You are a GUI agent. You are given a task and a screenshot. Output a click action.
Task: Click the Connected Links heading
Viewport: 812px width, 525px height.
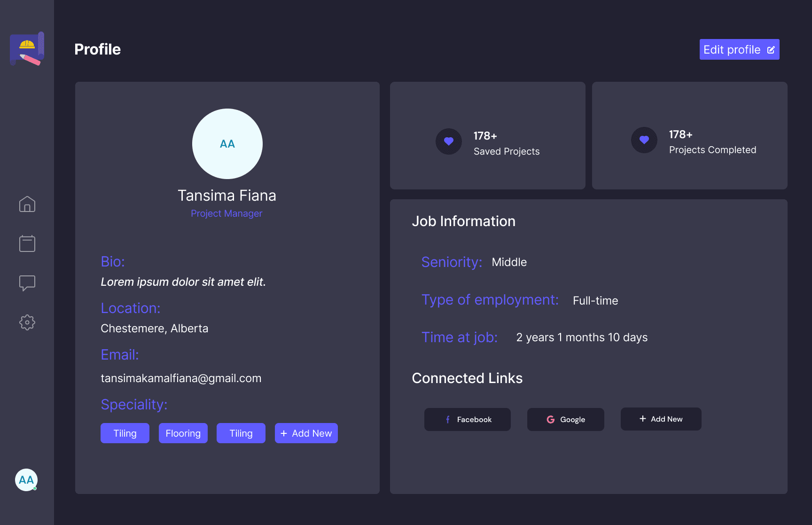pos(467,378)
